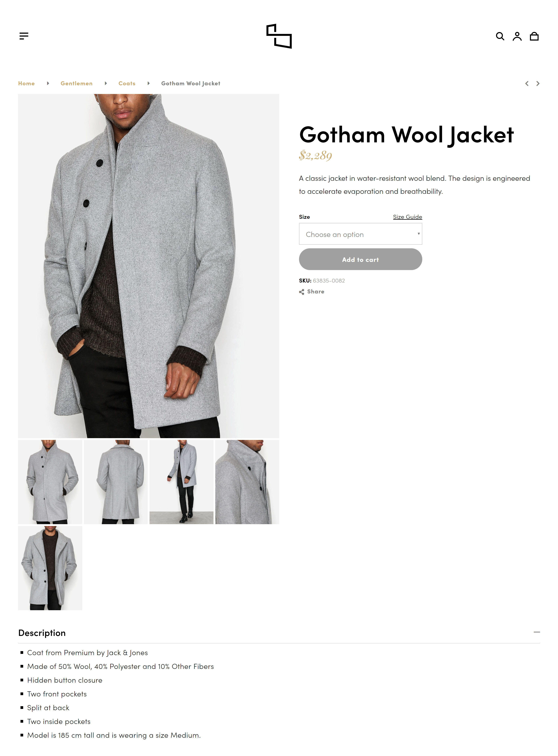Open the Size dropdown
558x756 pixels.
coord(360,234)
